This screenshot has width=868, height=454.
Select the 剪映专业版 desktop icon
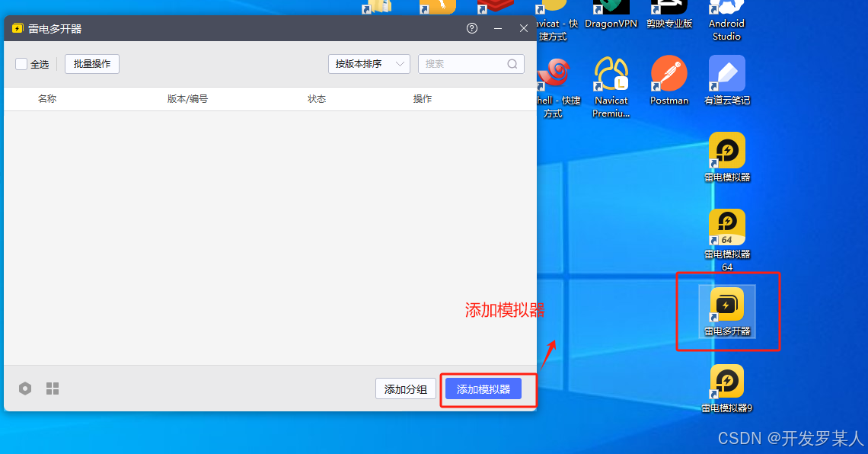point(669,15)
